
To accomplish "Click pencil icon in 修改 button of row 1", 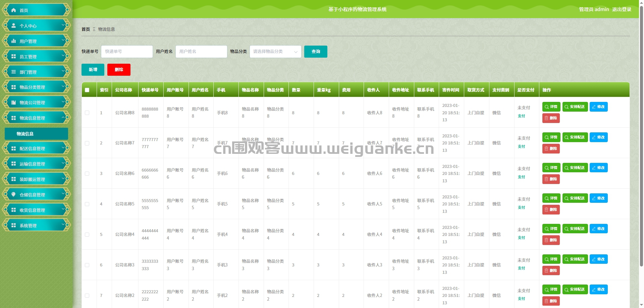I will pyautogui.click(x=594, y=107).
